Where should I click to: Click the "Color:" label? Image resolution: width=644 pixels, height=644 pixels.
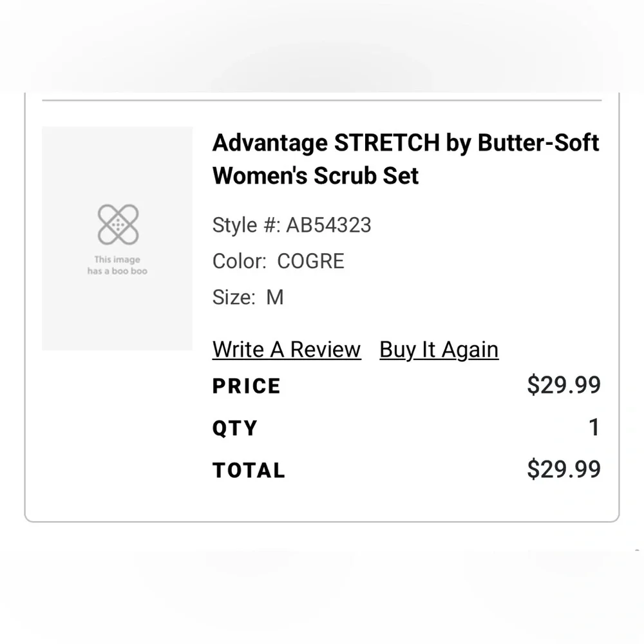pyautogui.click(x=239, y=261)
